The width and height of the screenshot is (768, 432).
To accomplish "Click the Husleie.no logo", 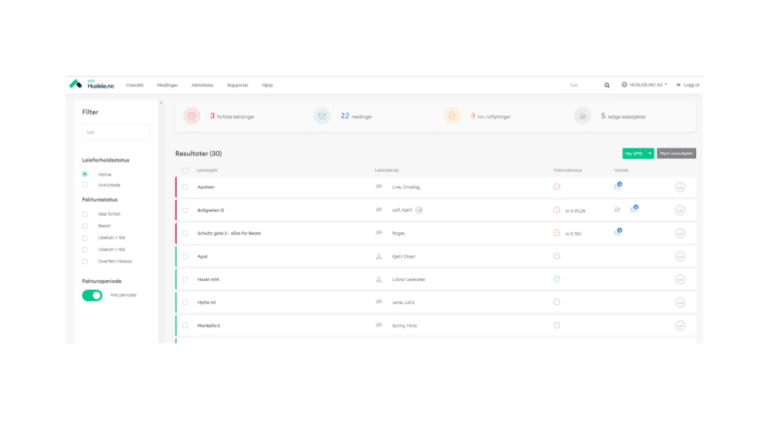I will coord(91,85).
